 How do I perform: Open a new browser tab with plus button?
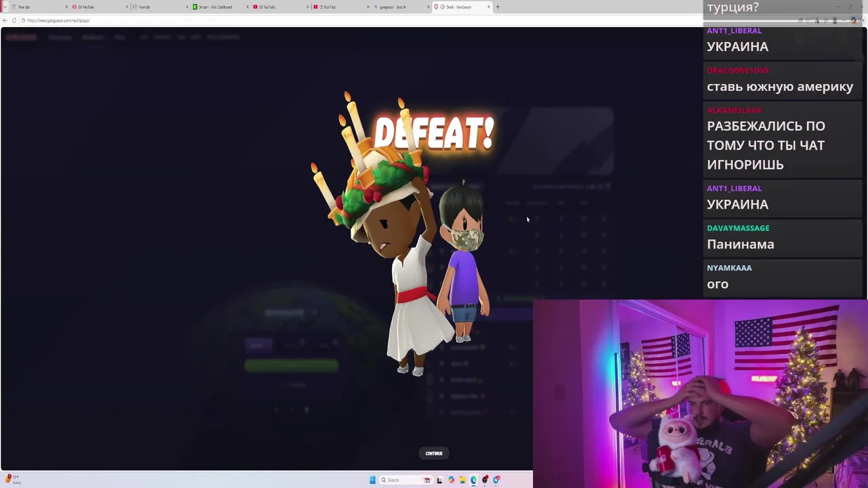click(x=498, y=7)
